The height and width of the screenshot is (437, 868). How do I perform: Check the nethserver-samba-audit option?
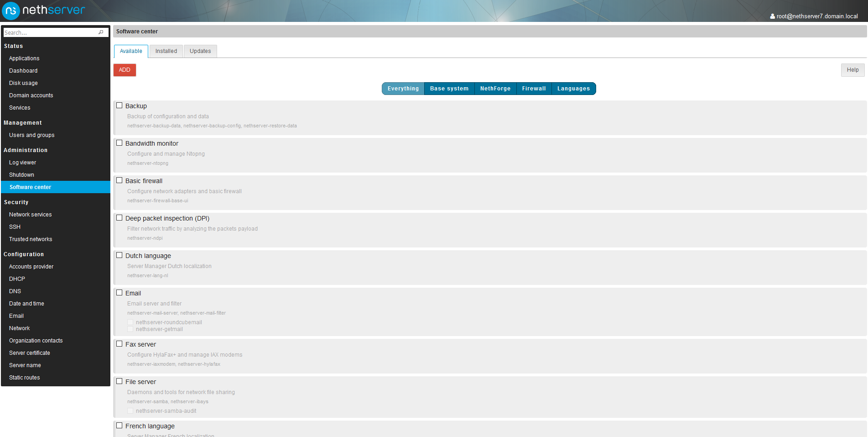pos(130,411)
